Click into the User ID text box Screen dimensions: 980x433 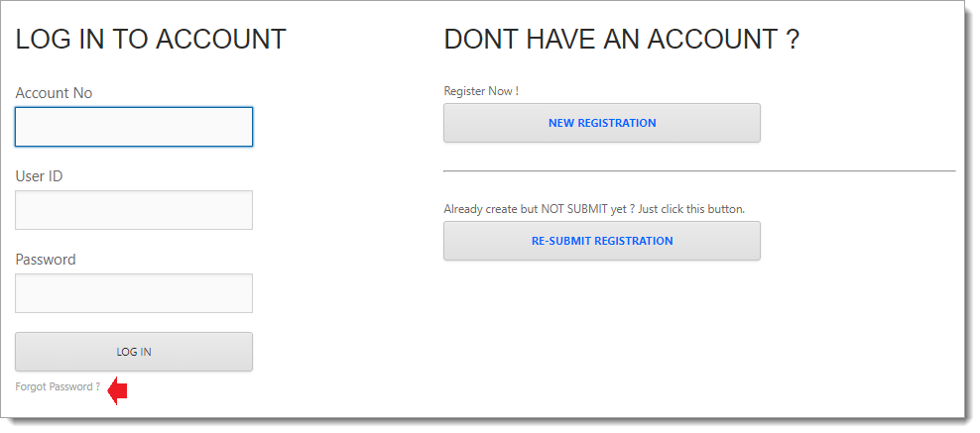pos(134,210)
